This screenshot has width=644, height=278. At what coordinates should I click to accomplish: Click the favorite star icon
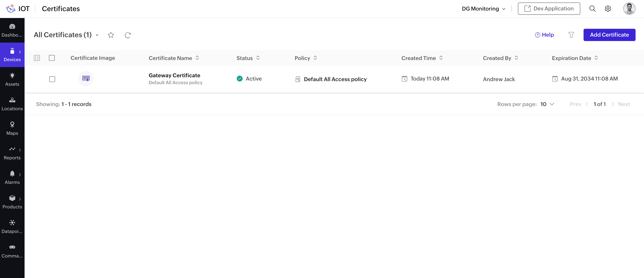tap(111, 35)
